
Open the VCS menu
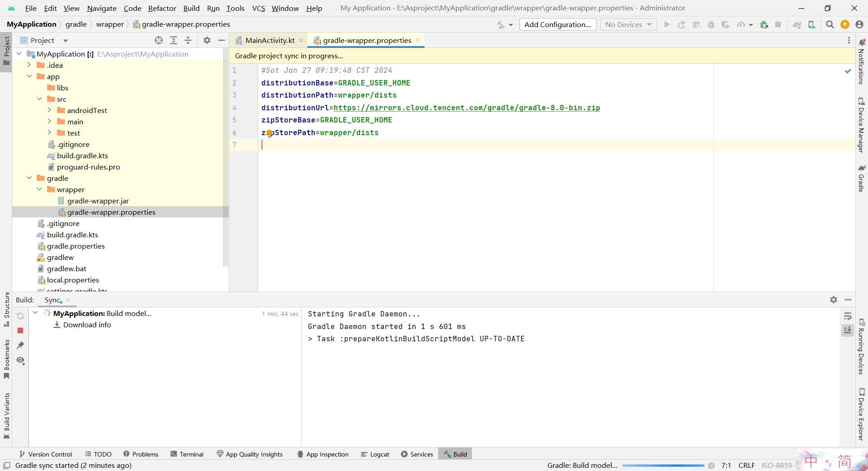tap(259, 8)
